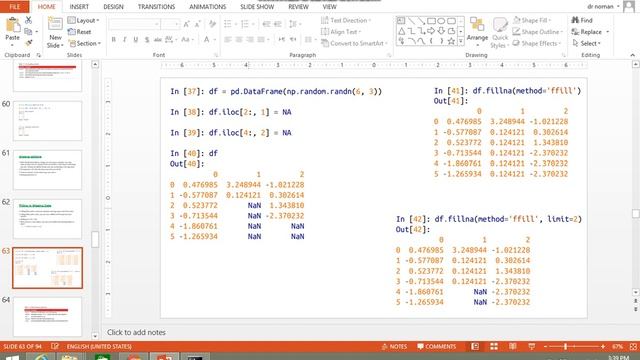640x360 pixels.
Task: Click Increase List Level icon
Action: 278,24
